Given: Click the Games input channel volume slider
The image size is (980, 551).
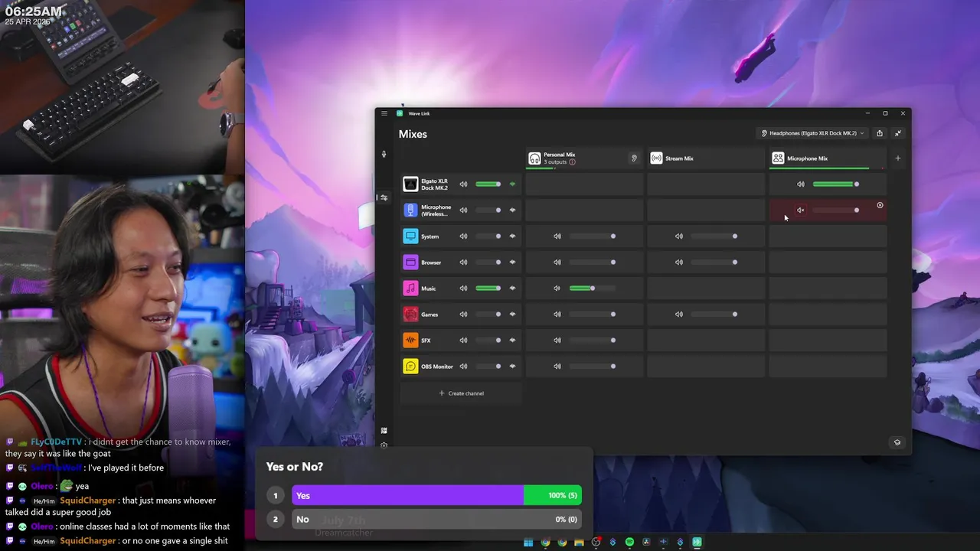Looking at the screenshot, I should point(488,315).
